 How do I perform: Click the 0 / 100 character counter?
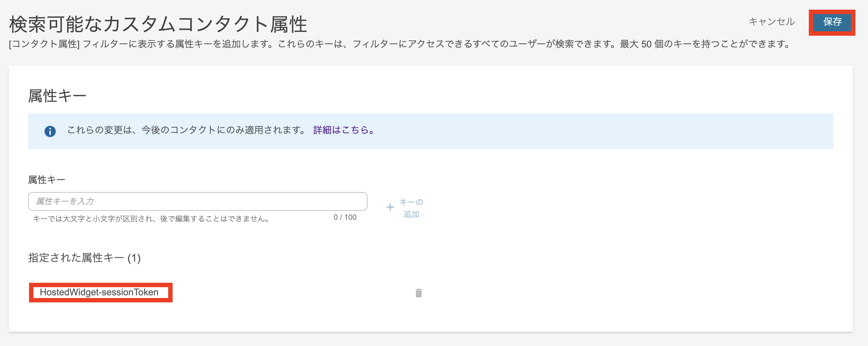click(345, 217)
